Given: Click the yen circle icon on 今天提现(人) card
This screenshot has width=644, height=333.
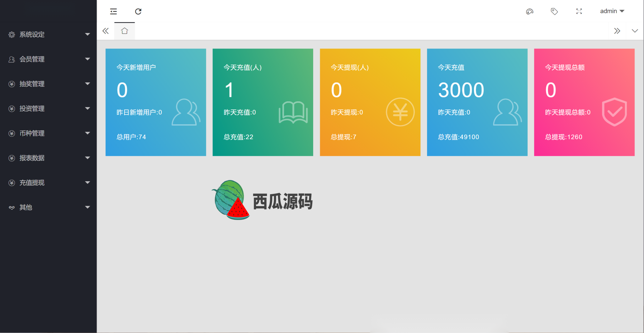Looking at the screenshot, I should (x=400, y=112).
